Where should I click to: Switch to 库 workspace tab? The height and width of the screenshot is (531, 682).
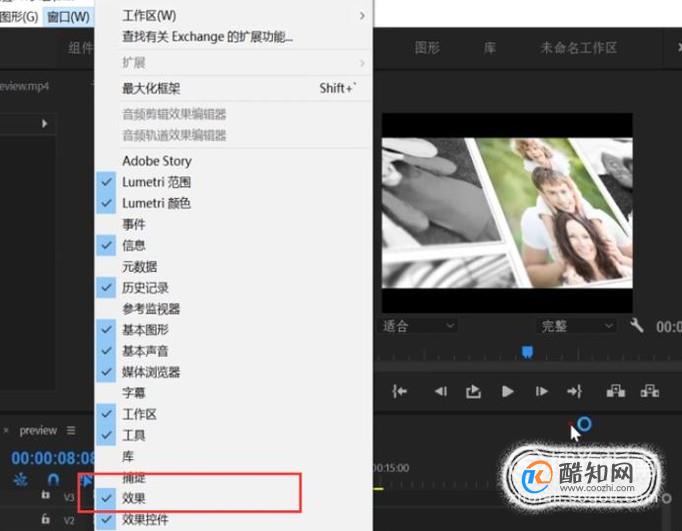490,47
